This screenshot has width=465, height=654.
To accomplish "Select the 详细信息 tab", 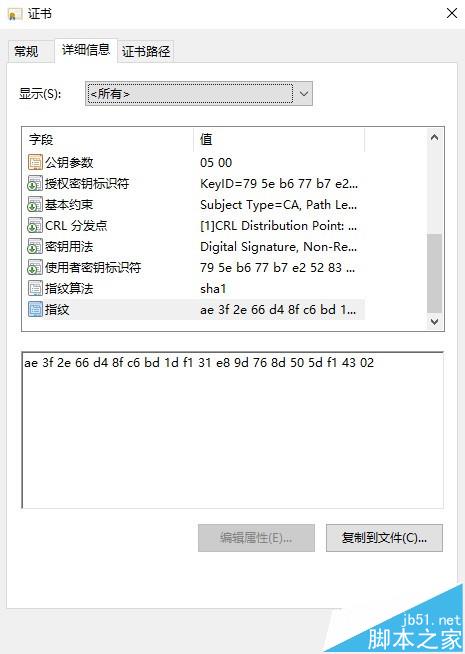I will pos(86,50).
